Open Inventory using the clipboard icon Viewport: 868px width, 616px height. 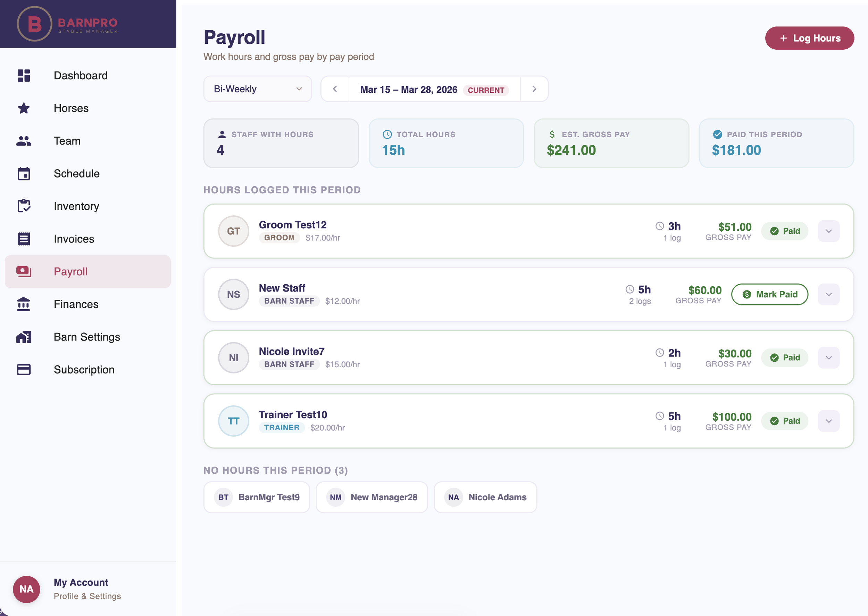(23, 206)
